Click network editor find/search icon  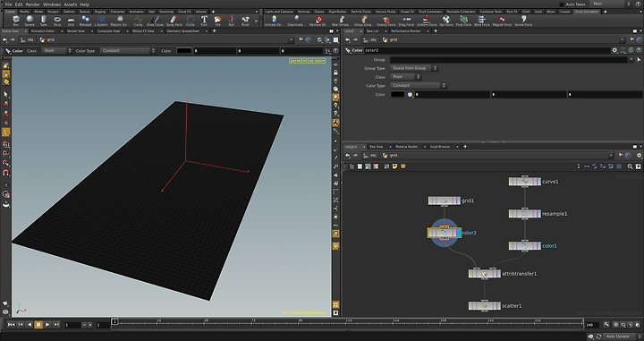pyautogui.click(x=630, y=166)
